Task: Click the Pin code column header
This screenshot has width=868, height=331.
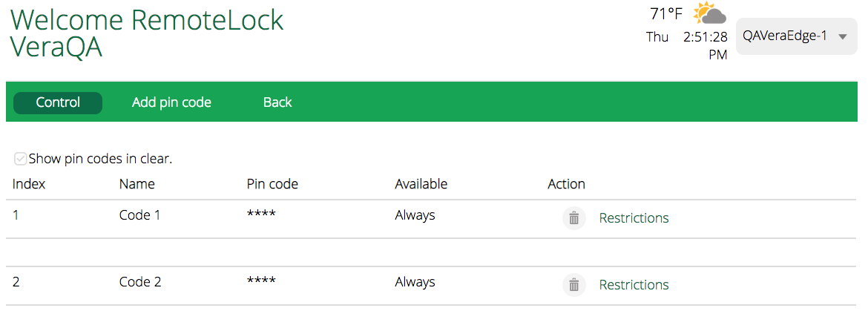Action: pyautogui.click(x=272, y=184)
